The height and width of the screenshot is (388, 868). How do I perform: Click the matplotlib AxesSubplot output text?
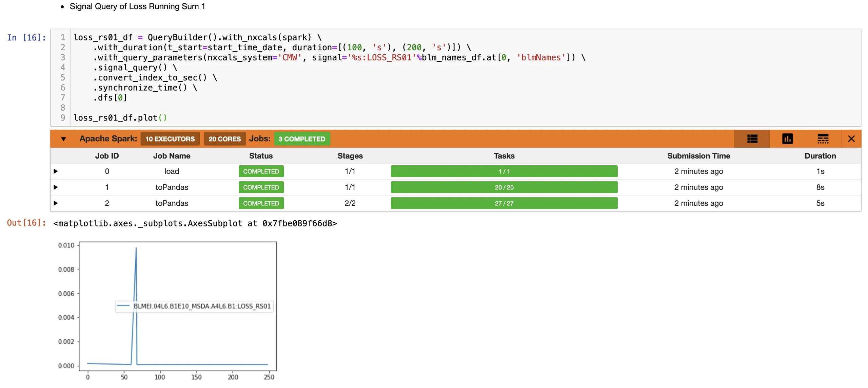tap(195, 223)
